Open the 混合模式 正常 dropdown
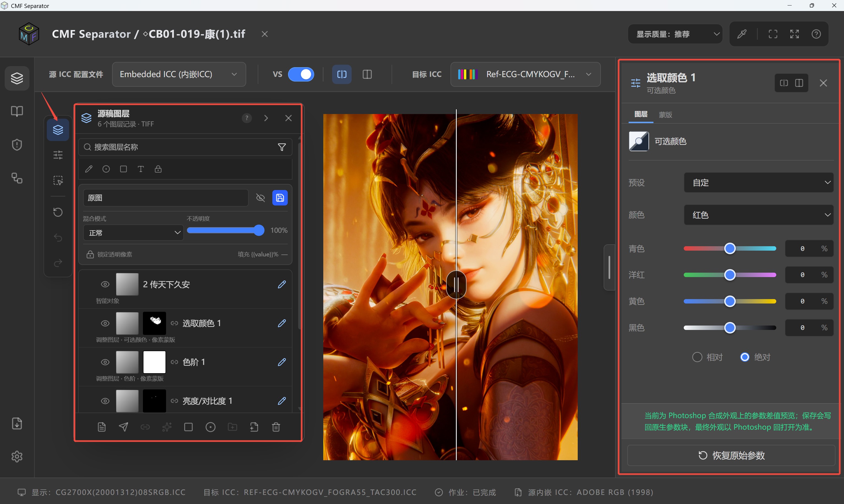The height and width of the screenshot is (504, 844). pyautogui.click(x=134, y=233)
